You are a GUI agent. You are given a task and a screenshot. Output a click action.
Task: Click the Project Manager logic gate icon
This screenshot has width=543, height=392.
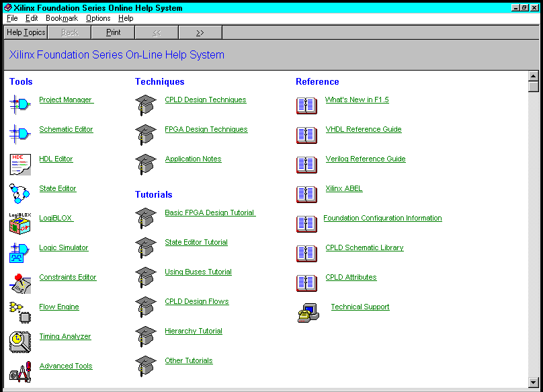20,104
